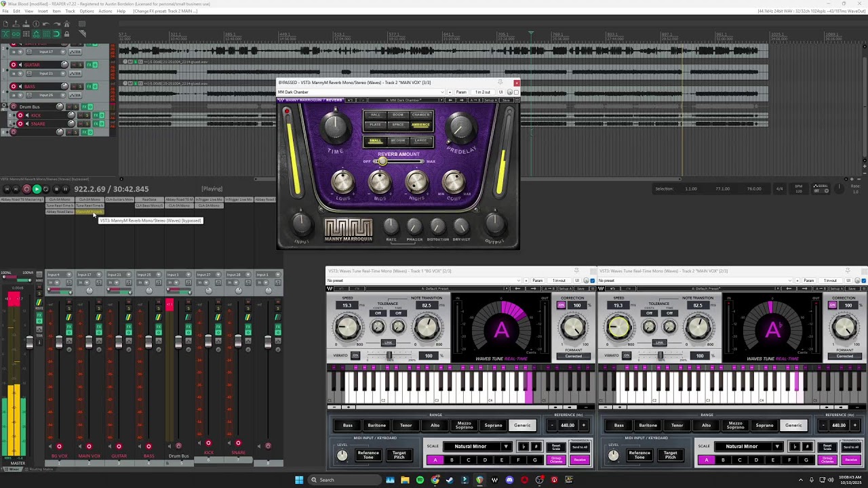
Task: Toggle ripple editing toolbar icon
Action: coord(26,34)
